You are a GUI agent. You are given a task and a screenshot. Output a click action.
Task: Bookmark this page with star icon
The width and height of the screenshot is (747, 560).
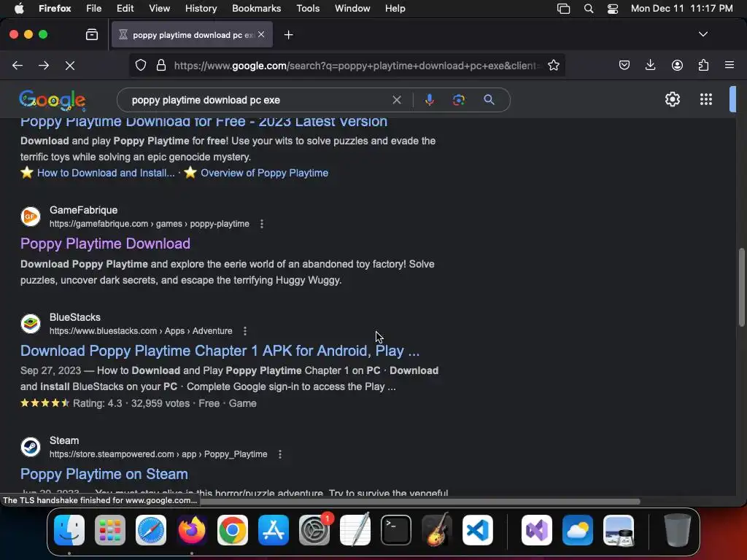[x=553, y=65]
